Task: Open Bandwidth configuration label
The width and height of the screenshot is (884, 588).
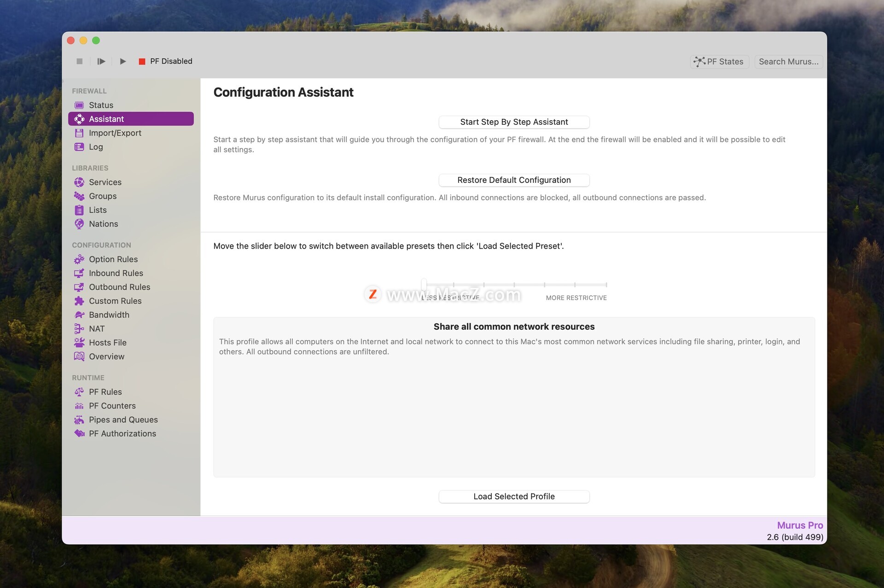Action: (x=109, y=315)
